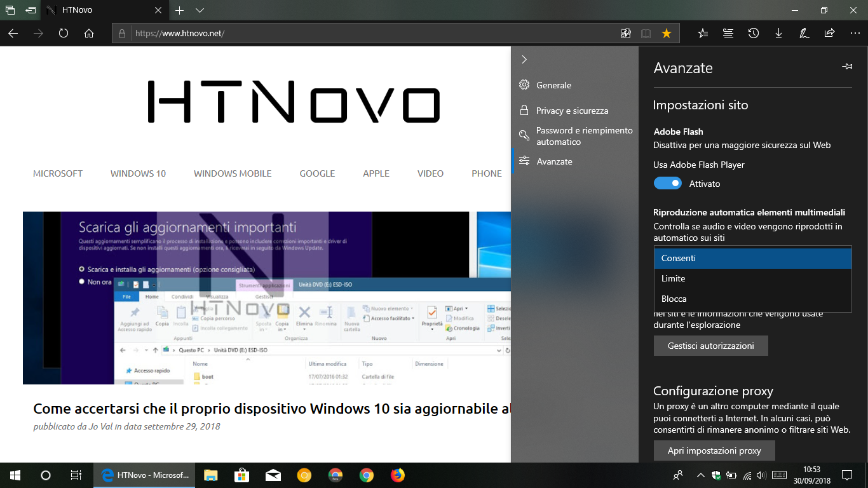868x488 pixels.
Task: Click Apri impostazioni proxy button
Action: pyautogui.click(x=714, y=451)
